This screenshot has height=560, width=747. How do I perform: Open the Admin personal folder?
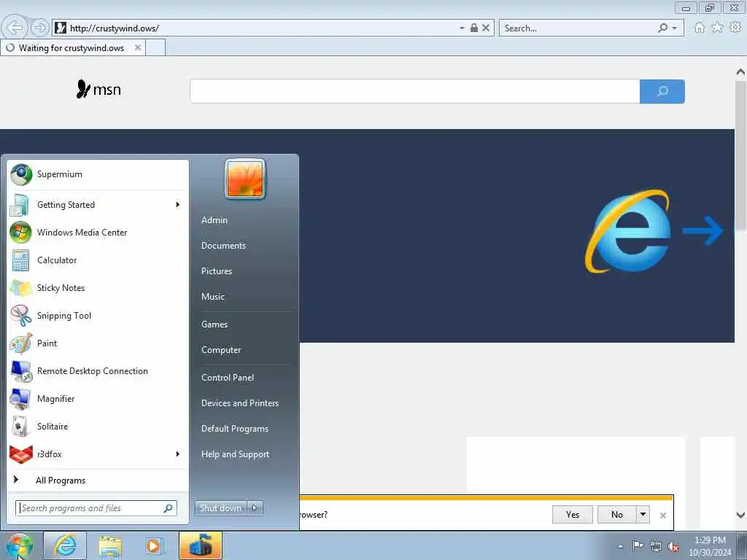coord(214,220)
